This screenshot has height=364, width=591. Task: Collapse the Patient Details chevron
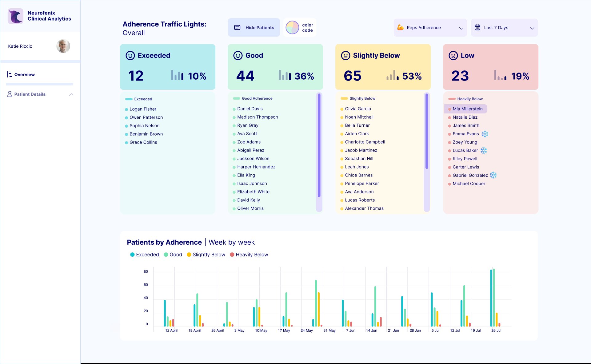71,94
